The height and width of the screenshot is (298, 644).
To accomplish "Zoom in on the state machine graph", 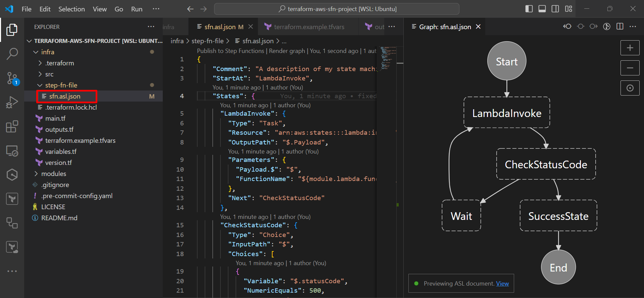I will click(x=630, y=48).
